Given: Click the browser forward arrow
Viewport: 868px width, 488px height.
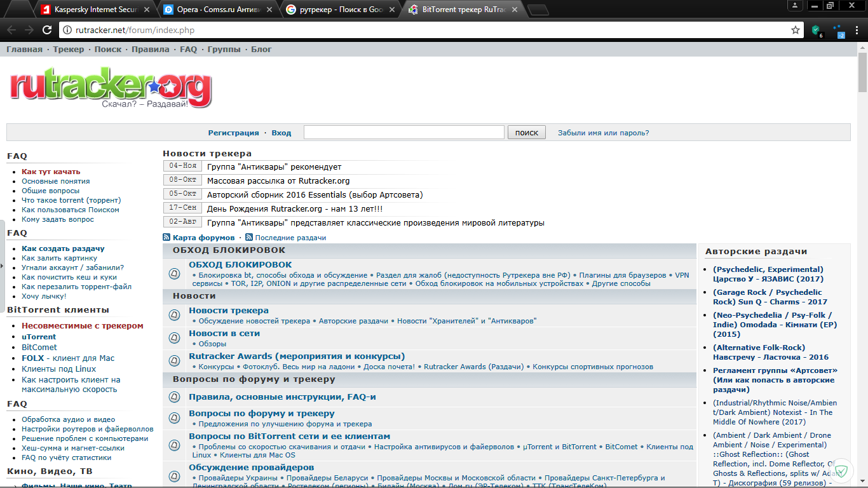Looking at the screenshot, I should [x=29, y=30].
